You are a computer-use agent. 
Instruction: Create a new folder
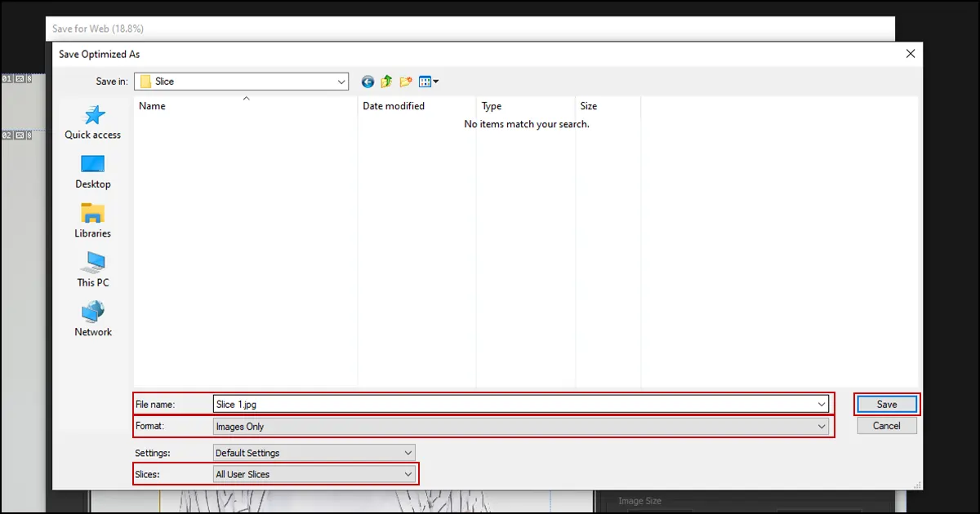pos(406,82)
